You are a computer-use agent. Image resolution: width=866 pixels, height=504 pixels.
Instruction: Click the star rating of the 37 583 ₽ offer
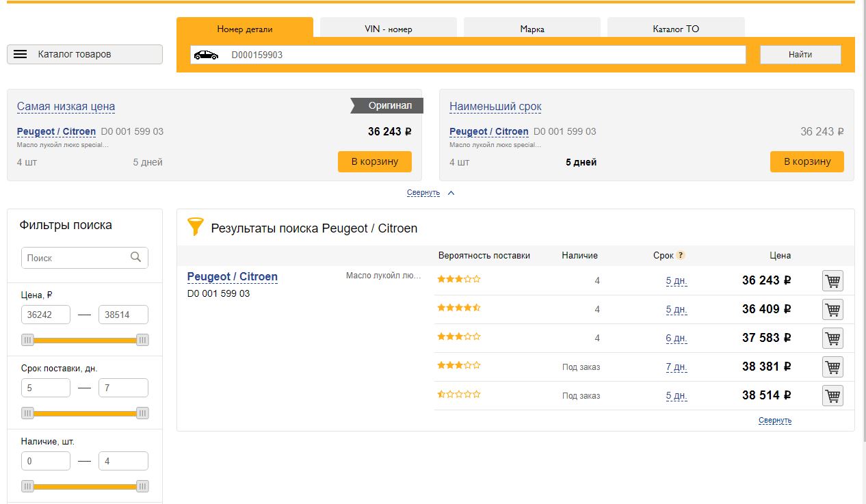[459, 336]
